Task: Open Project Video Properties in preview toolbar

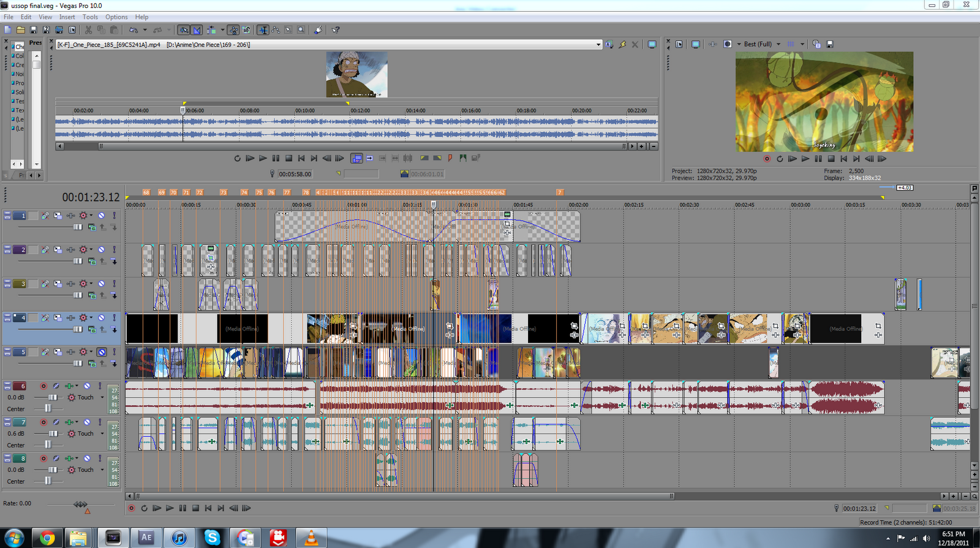Action: [679, 44]
